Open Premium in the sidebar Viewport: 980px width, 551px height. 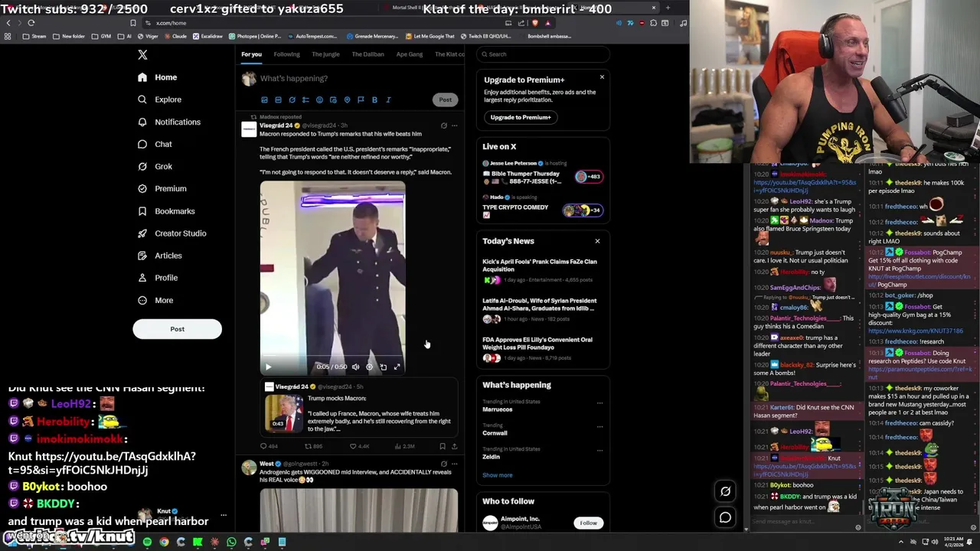click(162, 188)
